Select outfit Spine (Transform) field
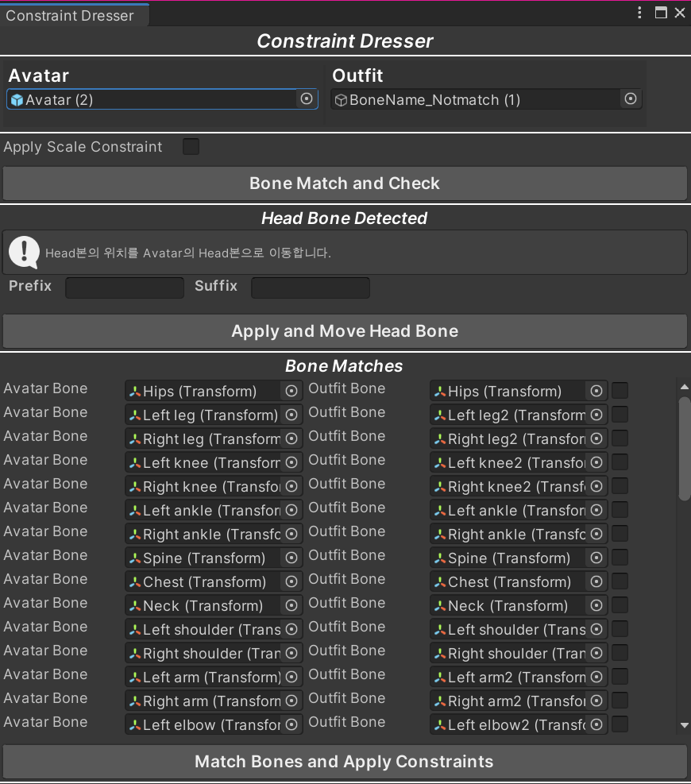Viewport: 691px width, 784px height. coord(519,558)
